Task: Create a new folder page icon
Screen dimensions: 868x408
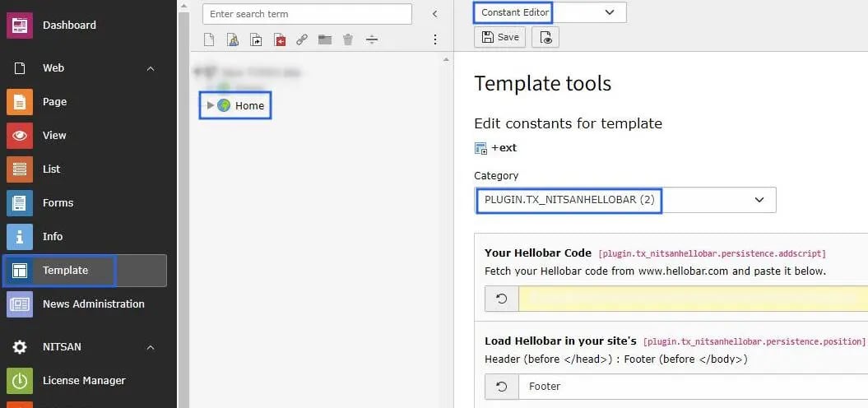Action: click(325, 39)
